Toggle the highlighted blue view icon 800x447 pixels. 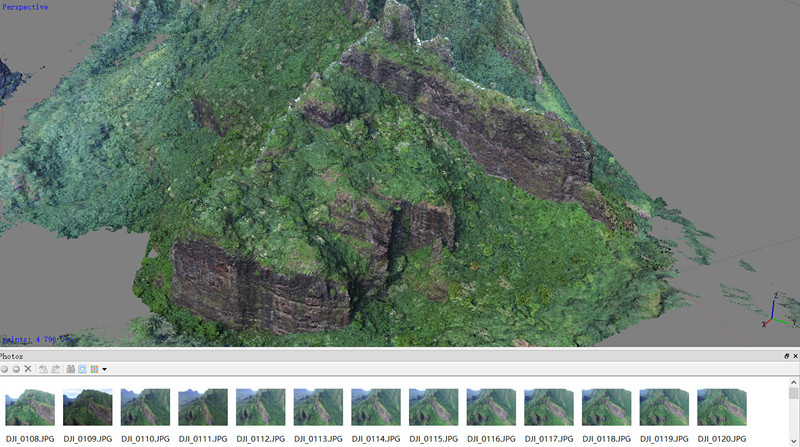pos(82,369)
